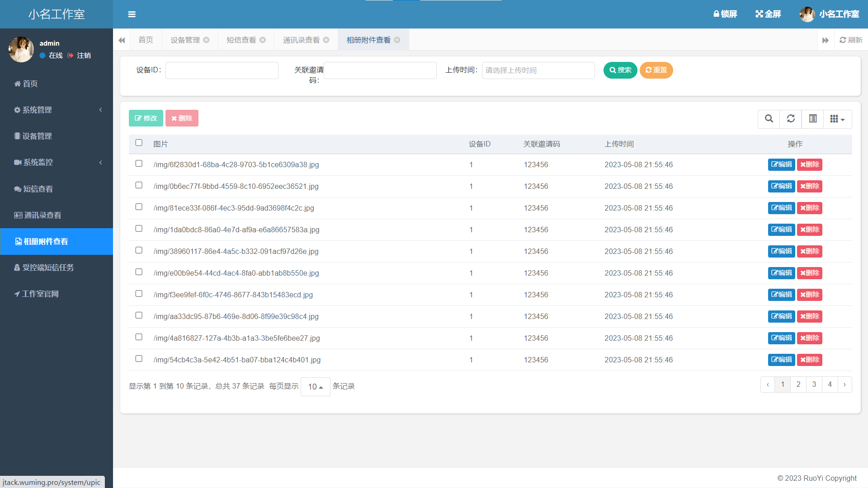Edit the 81ece33f-086f image row
The height and width of the screenshot is (488, 868).
781,208
